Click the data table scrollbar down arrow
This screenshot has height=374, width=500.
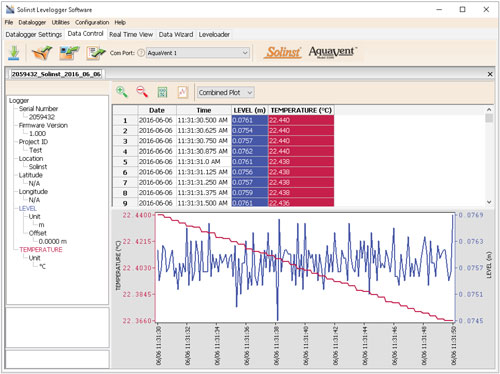[x=489, y=202]
